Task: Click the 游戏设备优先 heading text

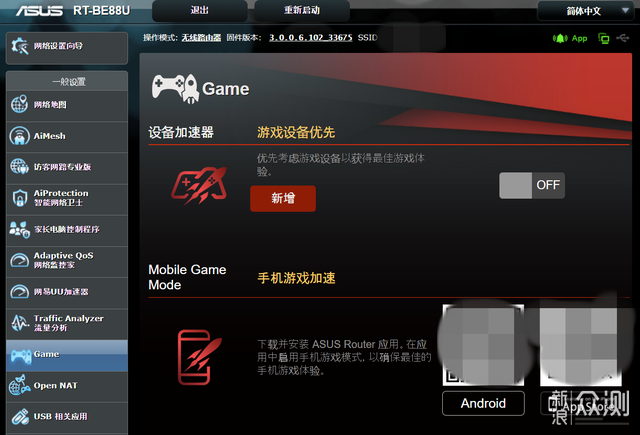Action: pyautogui.click(x=296, y=132)
